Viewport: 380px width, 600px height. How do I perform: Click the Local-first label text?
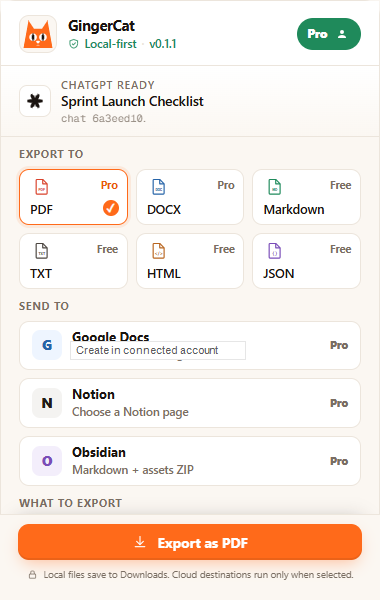tap(111, 44)
